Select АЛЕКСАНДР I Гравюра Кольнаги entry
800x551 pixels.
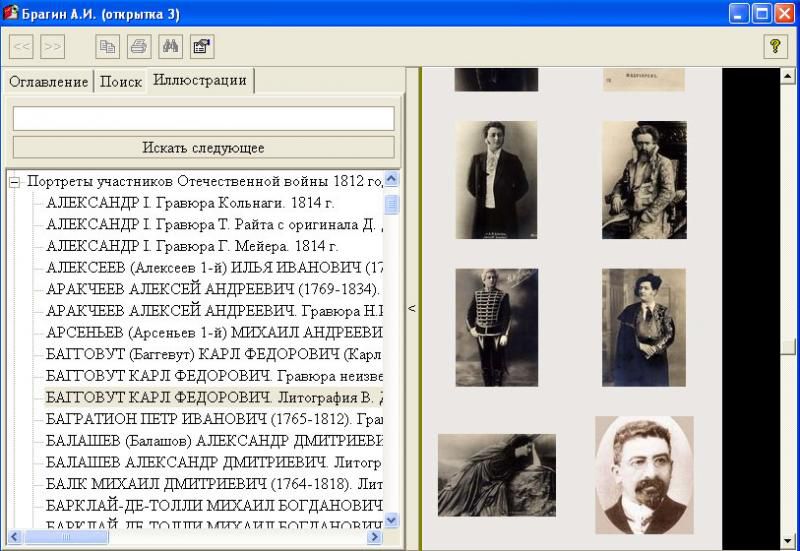pos(192,201)
